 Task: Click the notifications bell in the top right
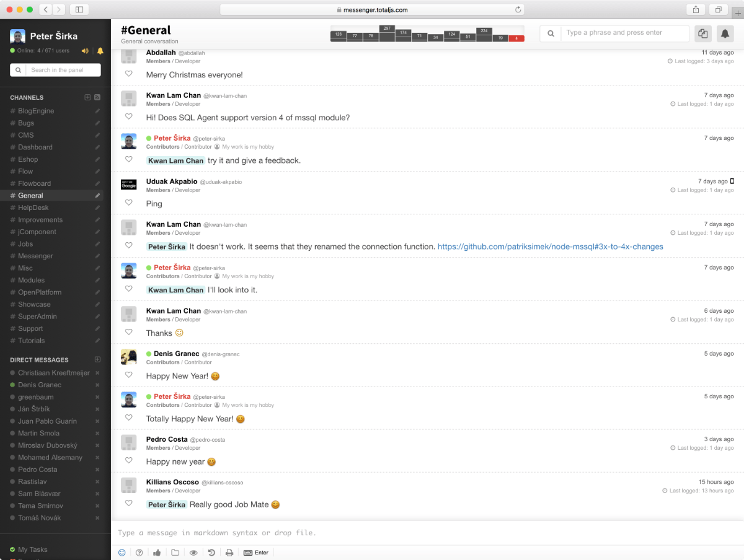725,33
